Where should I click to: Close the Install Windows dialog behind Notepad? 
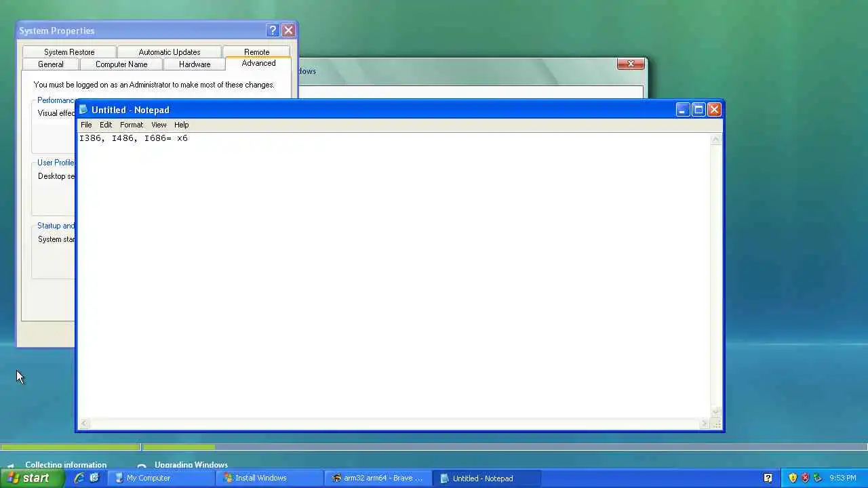click(631, 64)
